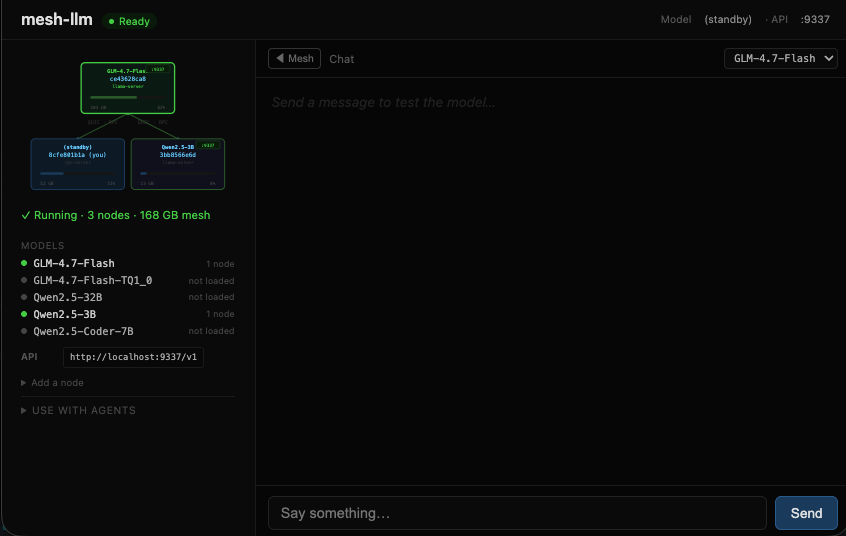This screenshot has height=536, width=846.
Task: Click the green Ready status badge
Action: (129, 21)
